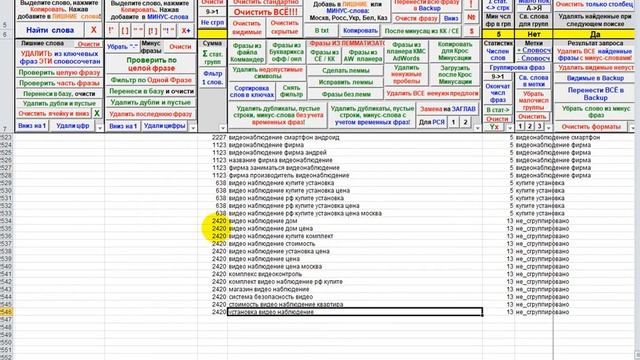Click Перенести ВСЕ в Backup button

(x=595, y=94)
